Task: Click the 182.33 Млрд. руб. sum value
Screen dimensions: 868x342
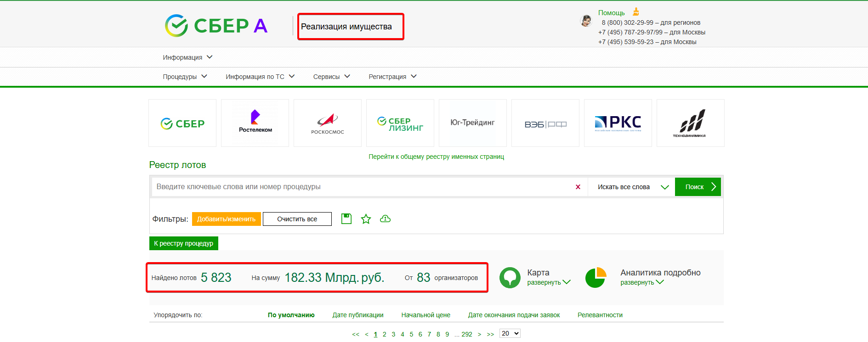Action: coord(335,278)
